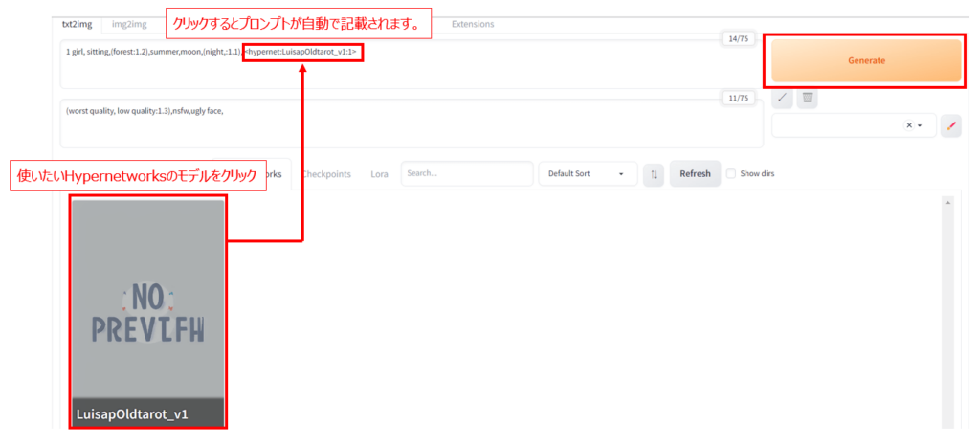Image resolution: width=980 pixels, height=447 pixels.
Task: Select the LuisapOldtarot_v1 hypernetwork card
Action: [148, 311]
